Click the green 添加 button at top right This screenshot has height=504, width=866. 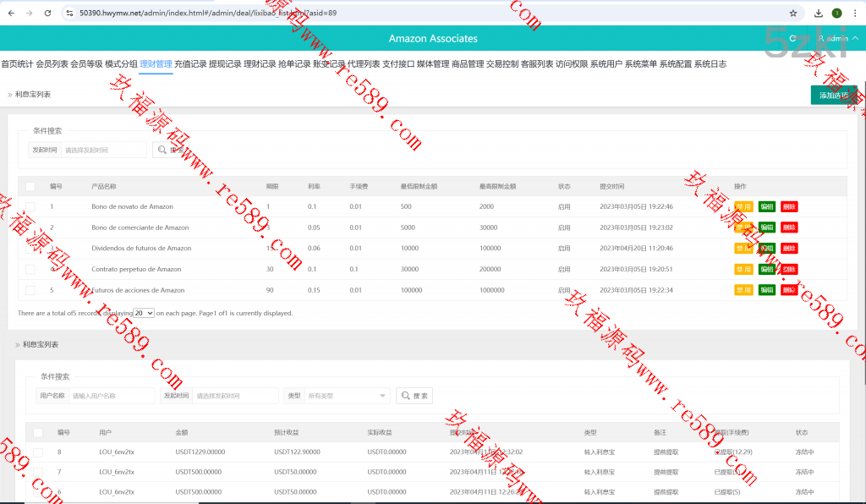[833, 96]
